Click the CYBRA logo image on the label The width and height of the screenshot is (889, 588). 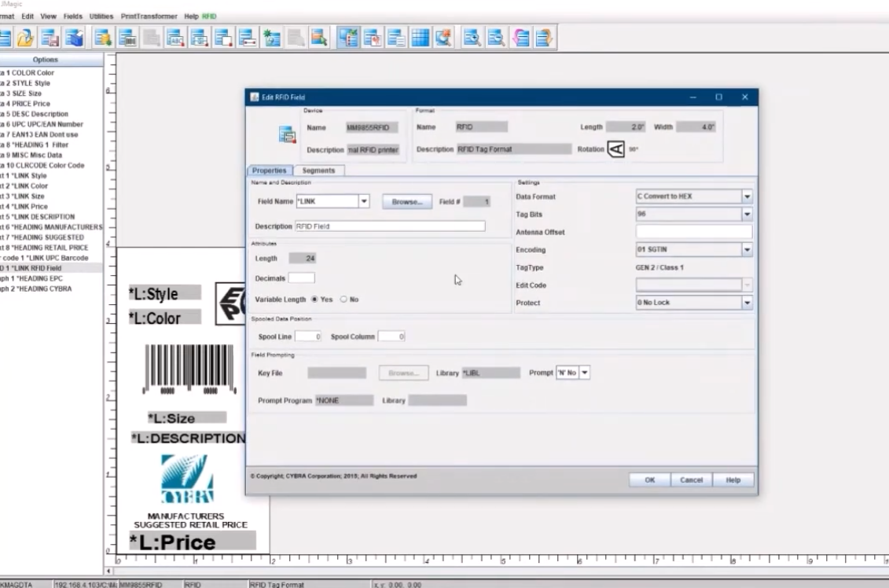point(188,480)
